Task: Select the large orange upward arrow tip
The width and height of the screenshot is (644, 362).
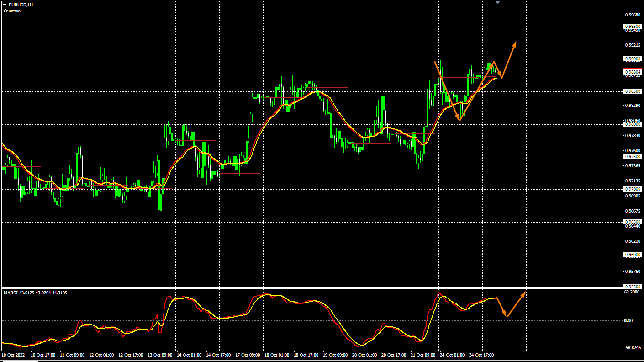Action: [x=515, y=43]
